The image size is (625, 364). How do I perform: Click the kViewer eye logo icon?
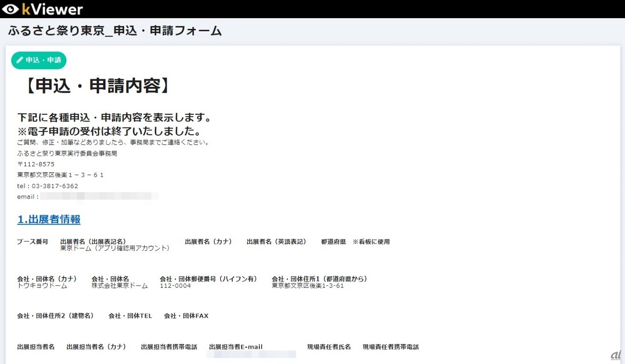[x=10, y=9]
